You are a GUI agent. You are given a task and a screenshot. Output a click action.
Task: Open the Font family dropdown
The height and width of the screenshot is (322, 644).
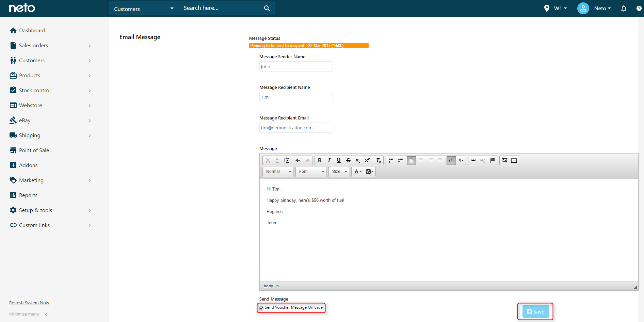310,171
